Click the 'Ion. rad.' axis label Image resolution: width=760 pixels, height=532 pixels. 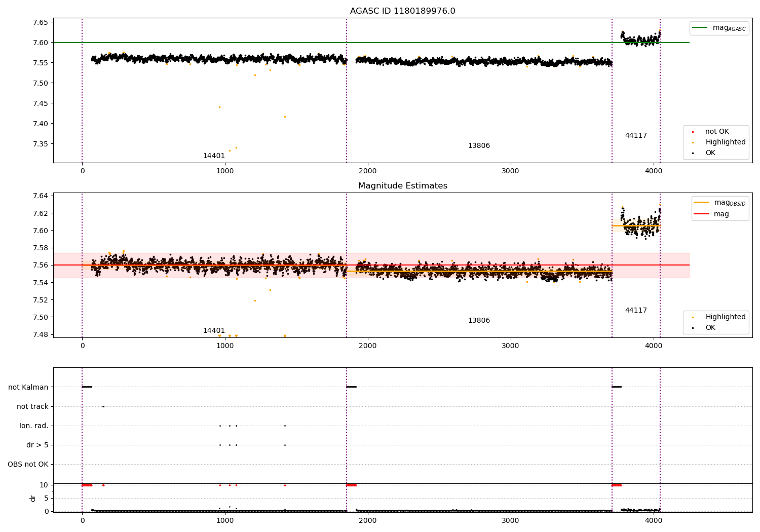[x=34, y=426]
